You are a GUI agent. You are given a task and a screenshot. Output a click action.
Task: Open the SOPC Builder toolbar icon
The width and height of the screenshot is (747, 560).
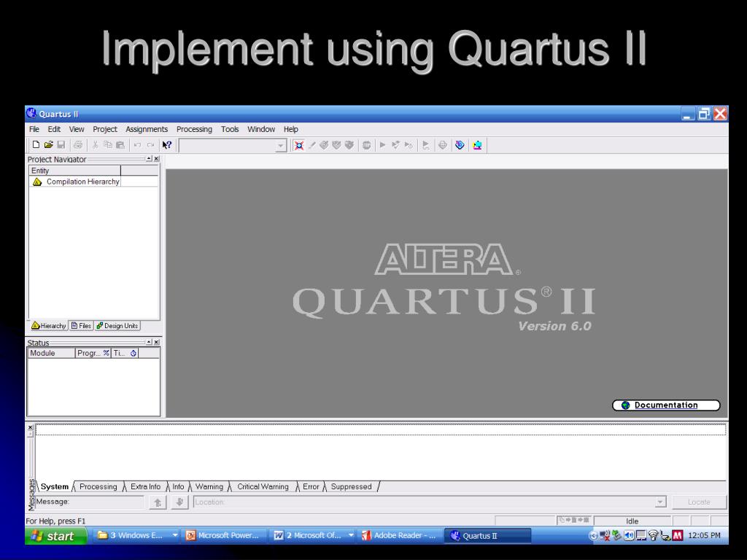click(477, 145)
